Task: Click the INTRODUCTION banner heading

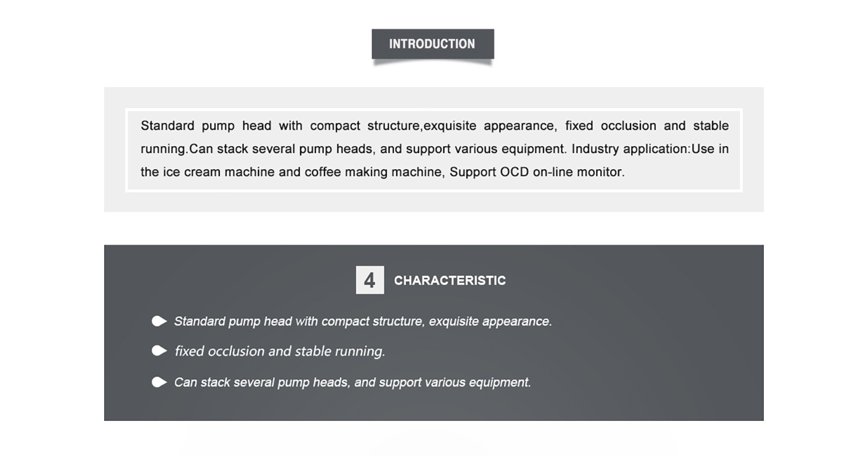Action: tap(433, 44)
